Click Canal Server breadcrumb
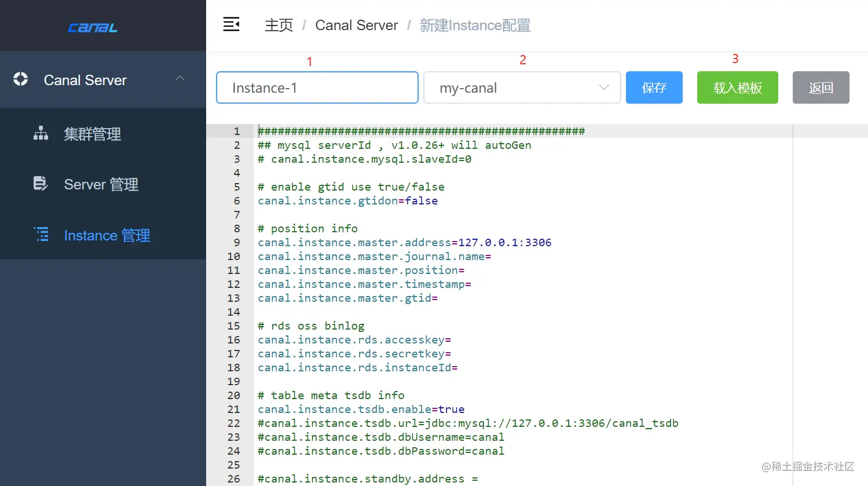 [357, 25]
